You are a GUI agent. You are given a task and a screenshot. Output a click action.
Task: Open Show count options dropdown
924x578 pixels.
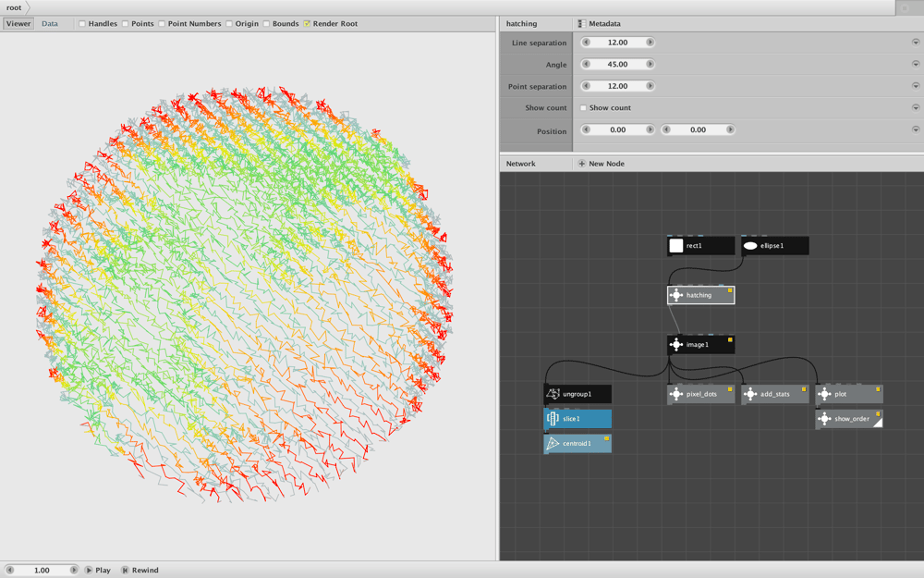pos(916,108)
